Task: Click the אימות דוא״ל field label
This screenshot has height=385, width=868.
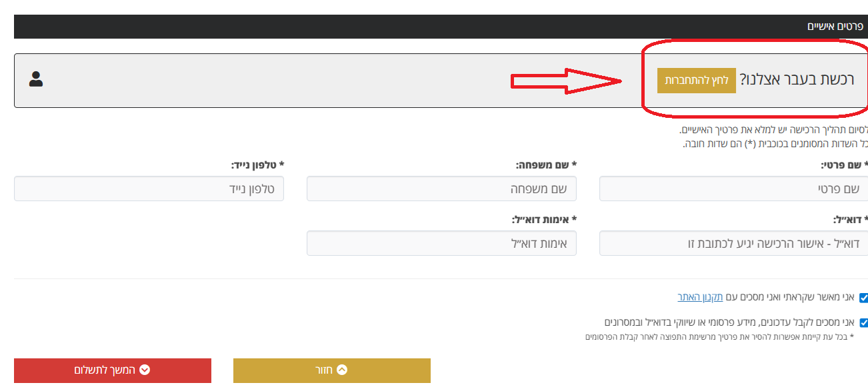Action: pos(544,218)
